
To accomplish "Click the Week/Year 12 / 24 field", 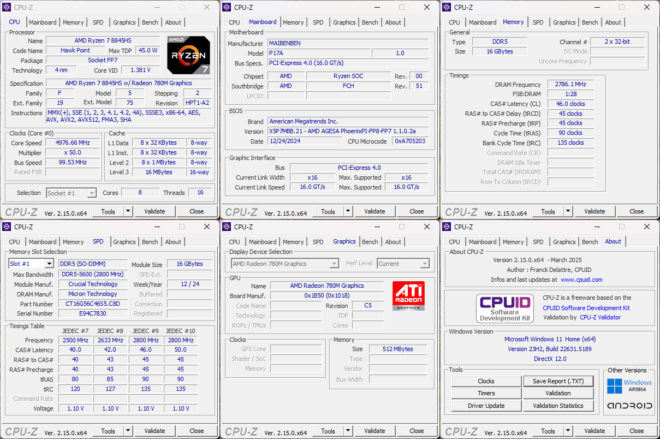I will 190,284.
